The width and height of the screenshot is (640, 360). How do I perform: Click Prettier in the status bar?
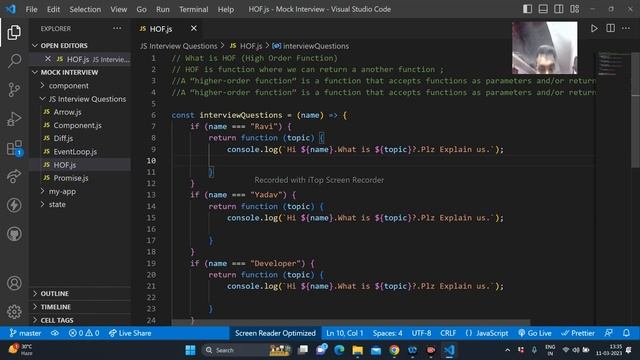[x=578, y=333]
